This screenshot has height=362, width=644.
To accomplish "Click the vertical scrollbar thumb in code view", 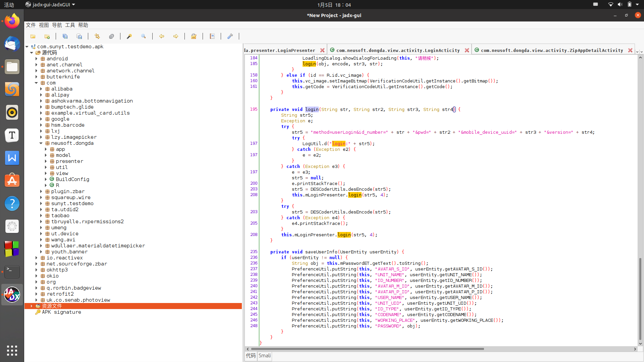I will (640, 299).
